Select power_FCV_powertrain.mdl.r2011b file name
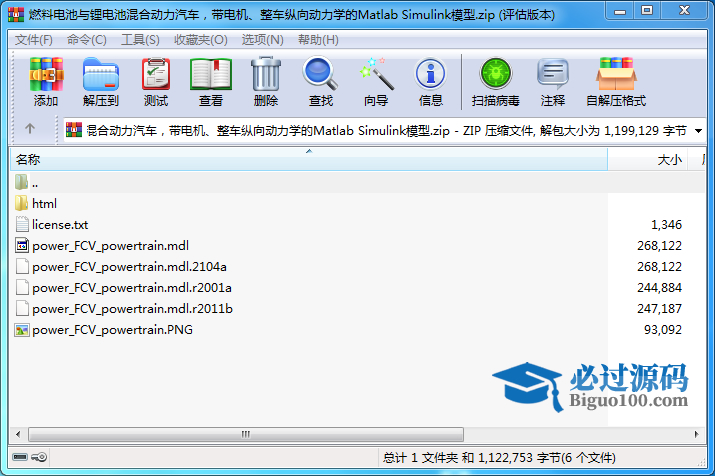The height and width of the screenshot is (476, 715). point(132,309)
